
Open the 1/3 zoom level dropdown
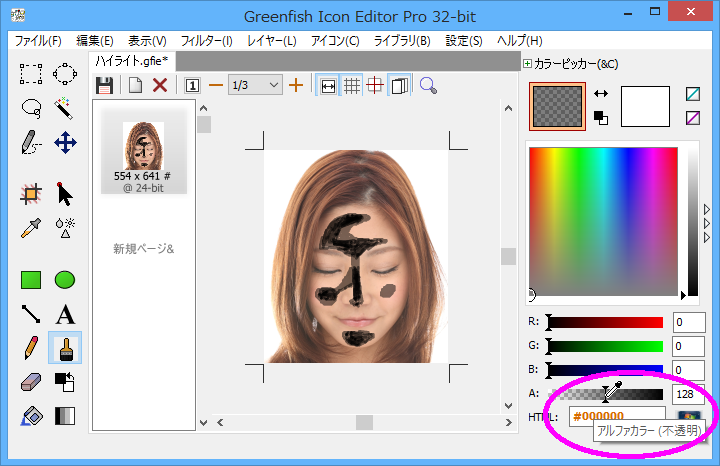[256, 86]
